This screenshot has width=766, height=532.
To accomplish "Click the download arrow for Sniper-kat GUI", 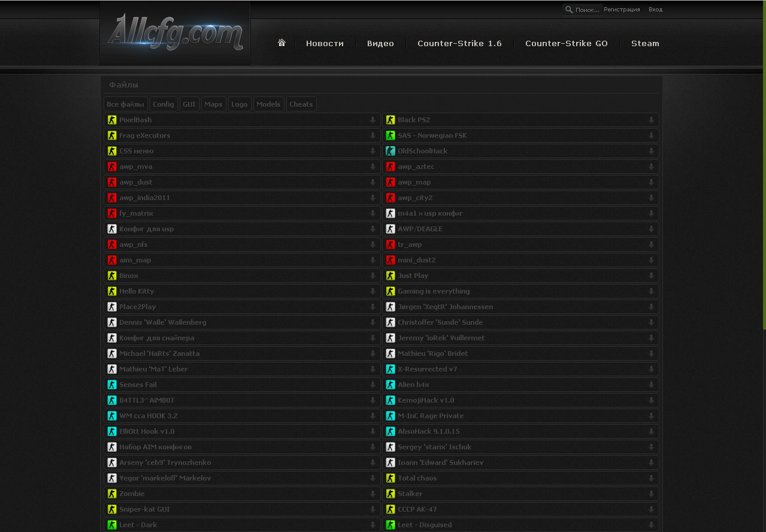I will click(x=373, y=509).
